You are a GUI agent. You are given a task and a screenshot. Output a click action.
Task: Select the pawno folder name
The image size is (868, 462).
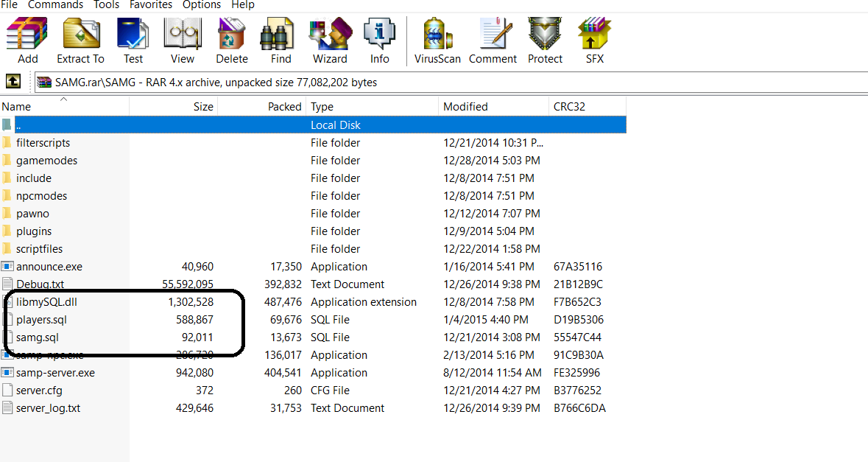(x=32, y=213)
